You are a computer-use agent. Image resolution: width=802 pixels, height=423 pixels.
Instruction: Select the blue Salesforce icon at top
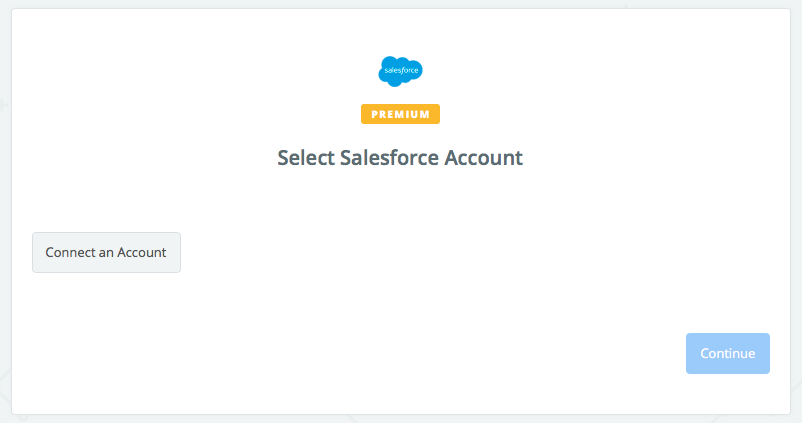pos(400,71)
